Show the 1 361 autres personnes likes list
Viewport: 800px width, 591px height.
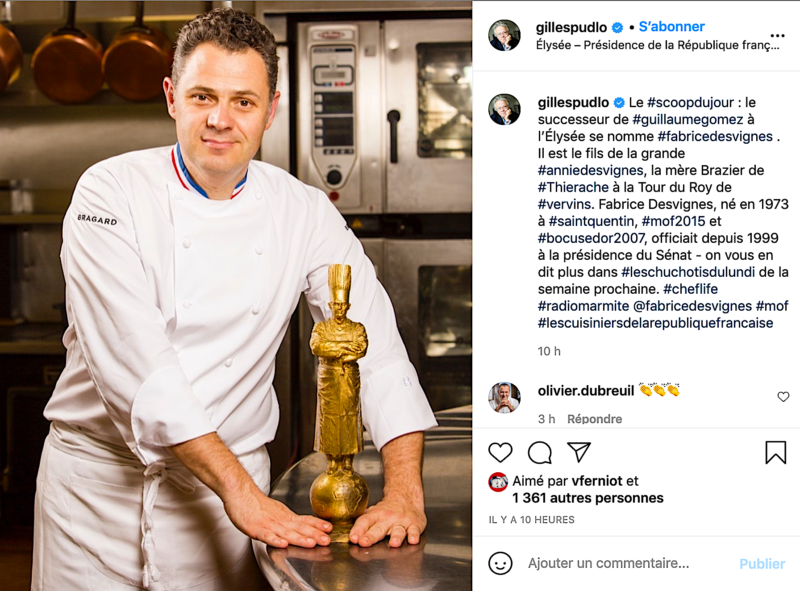pyautogui.click(x=588, y=498)
